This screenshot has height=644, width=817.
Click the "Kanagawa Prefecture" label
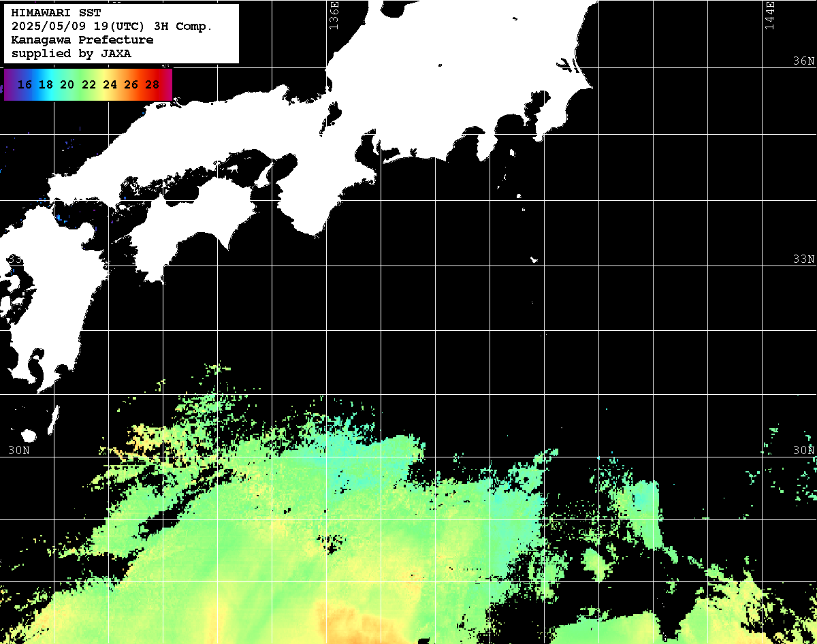[x=82, y=40]
